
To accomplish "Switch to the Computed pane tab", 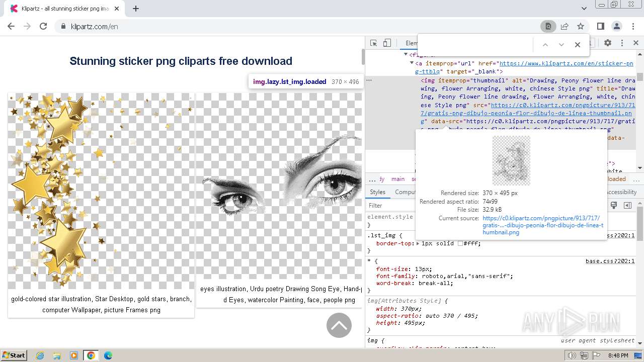I will (405, 192).
